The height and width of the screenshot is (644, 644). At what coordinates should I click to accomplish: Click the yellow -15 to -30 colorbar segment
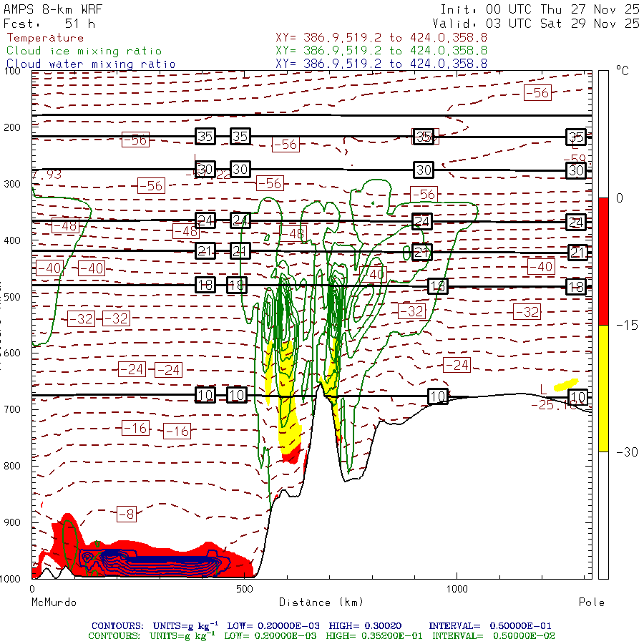[603, 388]
